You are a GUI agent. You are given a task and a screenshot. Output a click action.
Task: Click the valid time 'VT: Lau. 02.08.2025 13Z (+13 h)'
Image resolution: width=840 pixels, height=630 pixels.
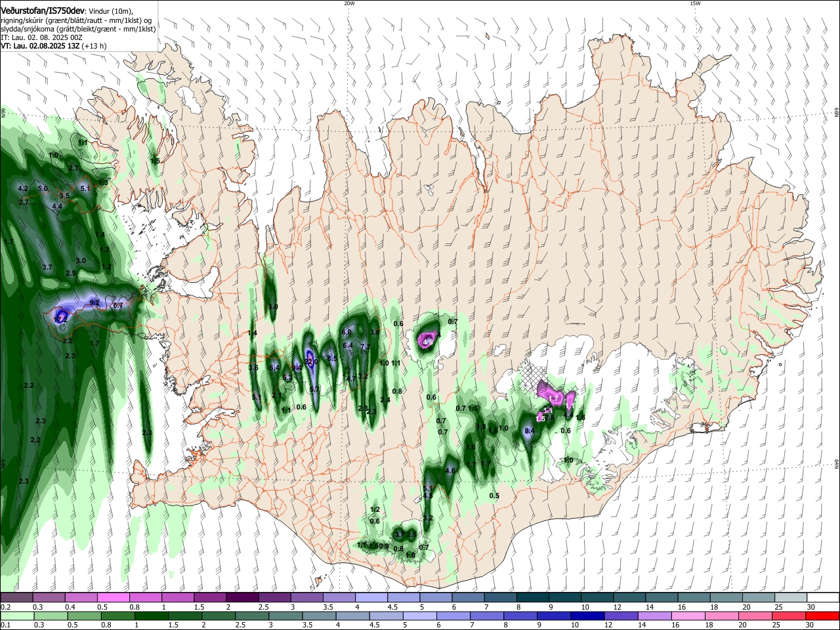[54, 46]
